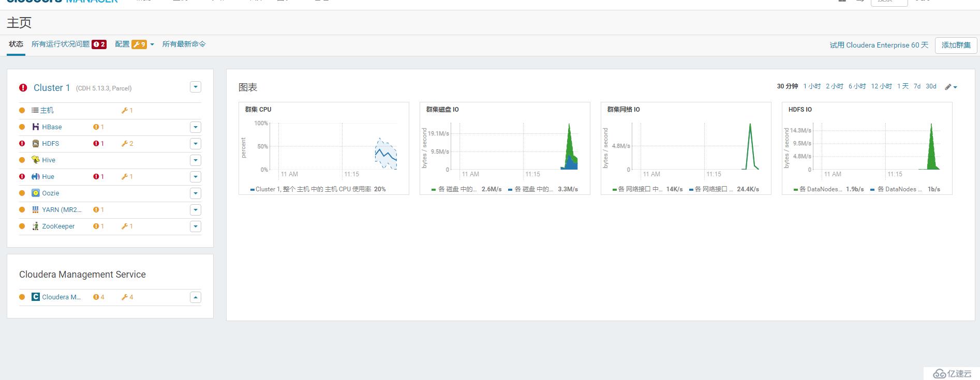Switch to 所有最新命令 tab
Viewport: 980px width, 380px height.
184,44
